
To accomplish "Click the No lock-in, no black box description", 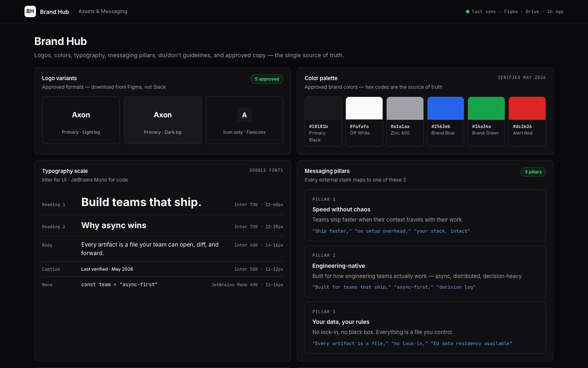I will click(x=383, y=332).
